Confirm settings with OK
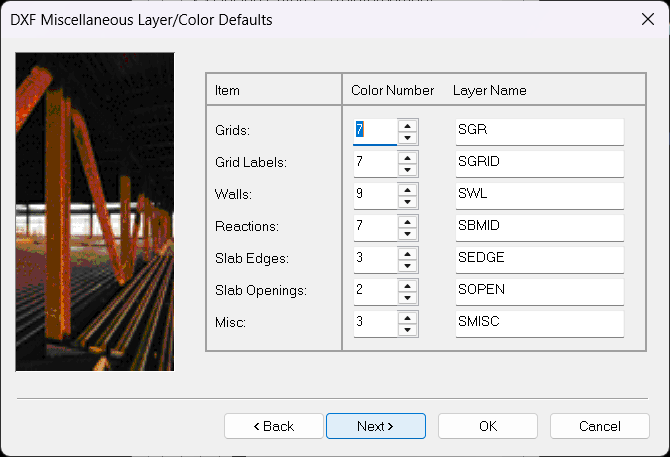 coord(488,426)
